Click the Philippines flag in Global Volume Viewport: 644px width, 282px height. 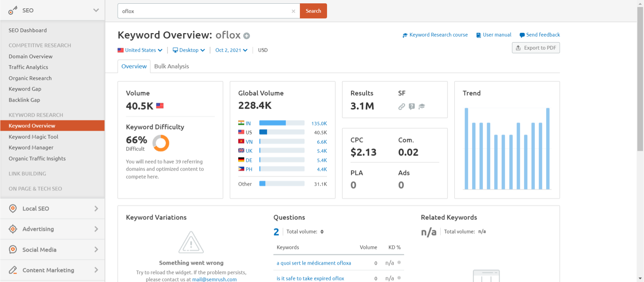click(x=241, y=169)
